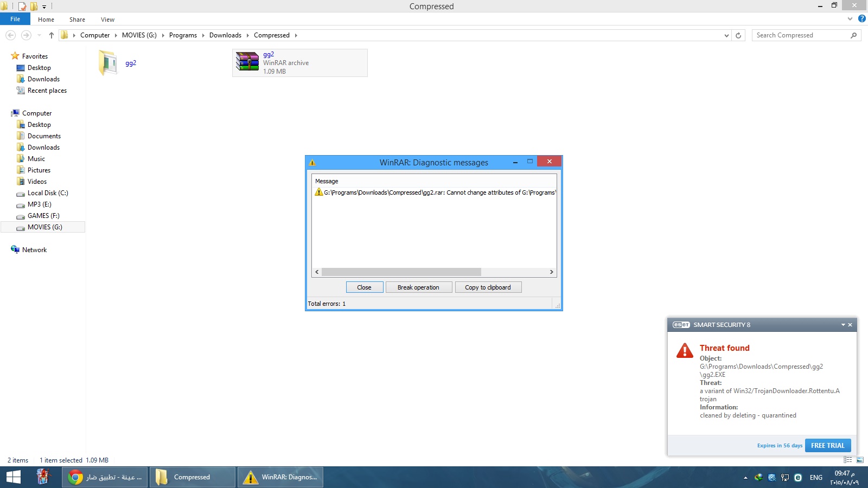Open Pictures in navigation pane
This screenshot has width=868, height=488.
click(39, 170)
